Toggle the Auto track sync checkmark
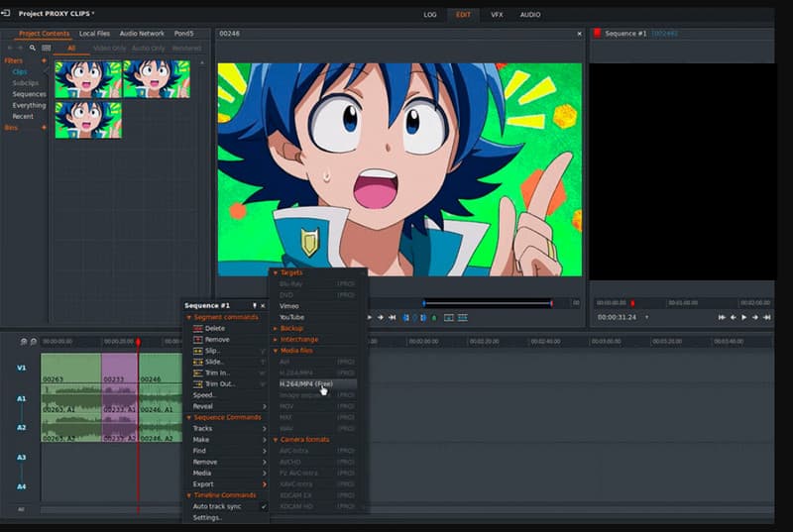This screenshot has width=793, height=532. [264, 506]
